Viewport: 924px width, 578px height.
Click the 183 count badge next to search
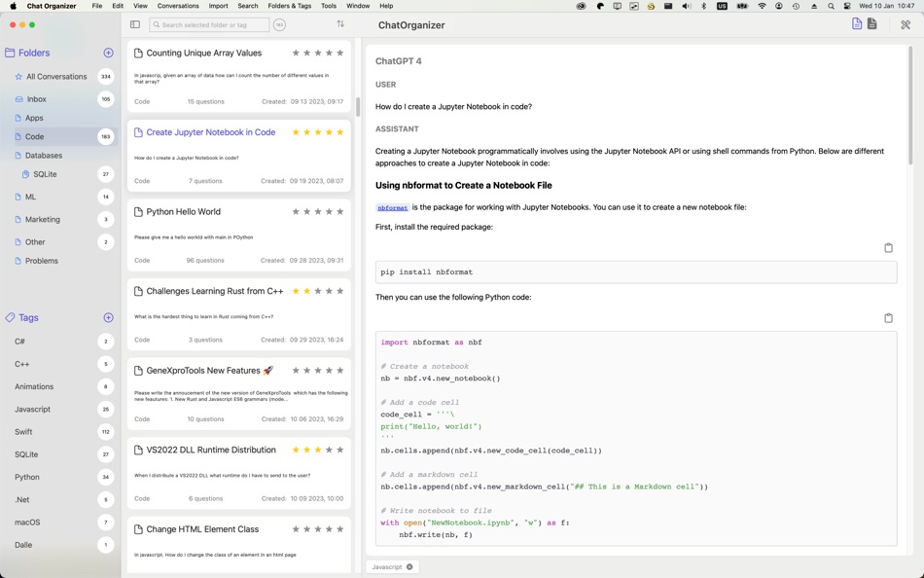[280, 24]
